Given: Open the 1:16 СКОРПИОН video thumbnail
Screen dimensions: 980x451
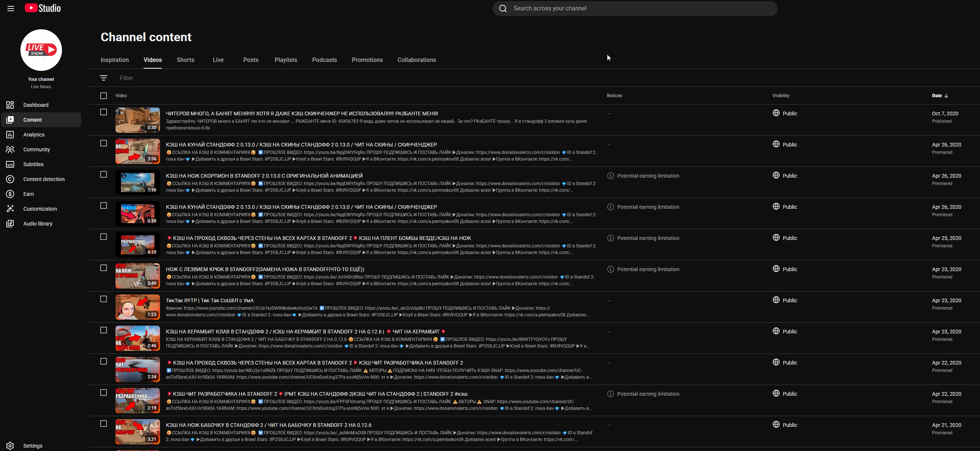Looking at the screenshot, I should click(x=138, y=182).
